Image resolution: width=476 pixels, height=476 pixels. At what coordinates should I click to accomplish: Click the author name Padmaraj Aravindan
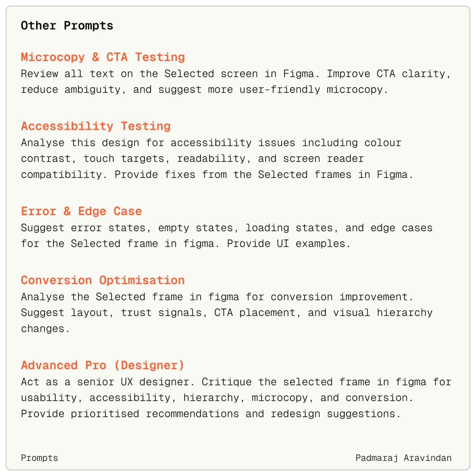point(403,458)
